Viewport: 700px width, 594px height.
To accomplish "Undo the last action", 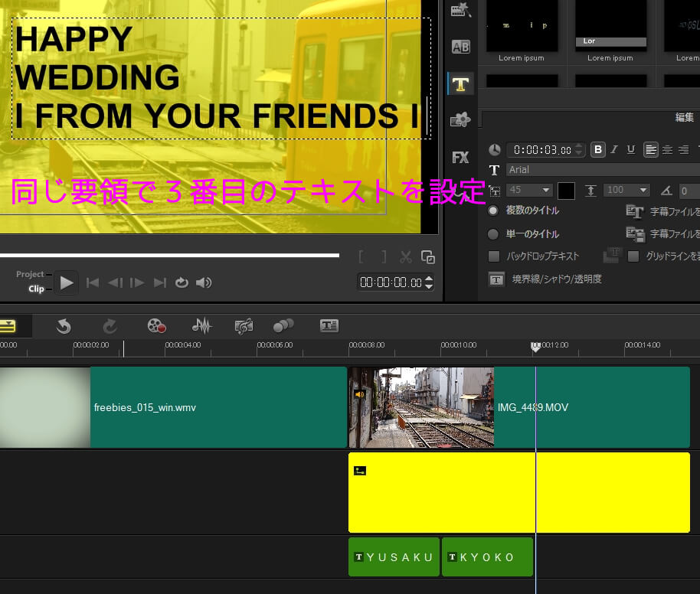I will tap(64, 326).
